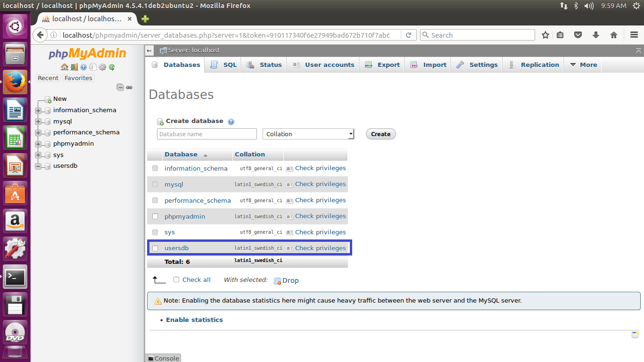The height and width of the screenshot is (362, 644).
Task: Click the Firefox Search box
Action: (477, 35)
